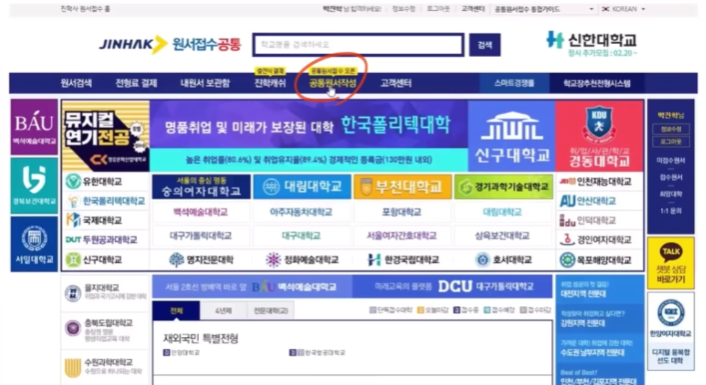Viewport: 706px width, 385px height.
Task: Open the 경복보건대학교 side banner
Action: [x=34, y=186]
